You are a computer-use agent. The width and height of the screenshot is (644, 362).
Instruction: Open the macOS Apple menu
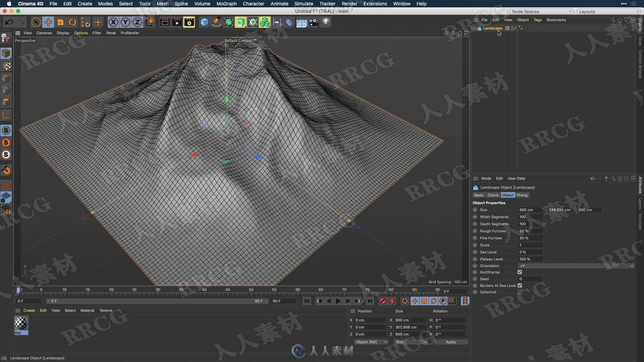point(9,4)
